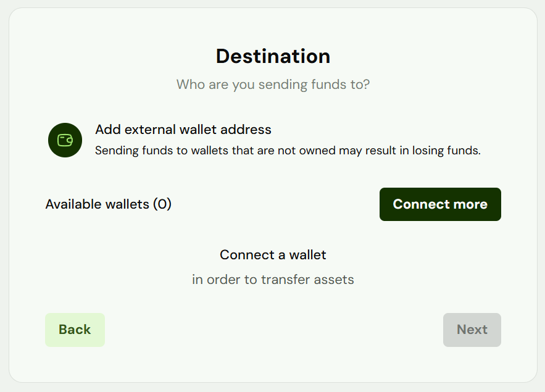
Task: Return to previous step via Back
Action: click(75, 330)
